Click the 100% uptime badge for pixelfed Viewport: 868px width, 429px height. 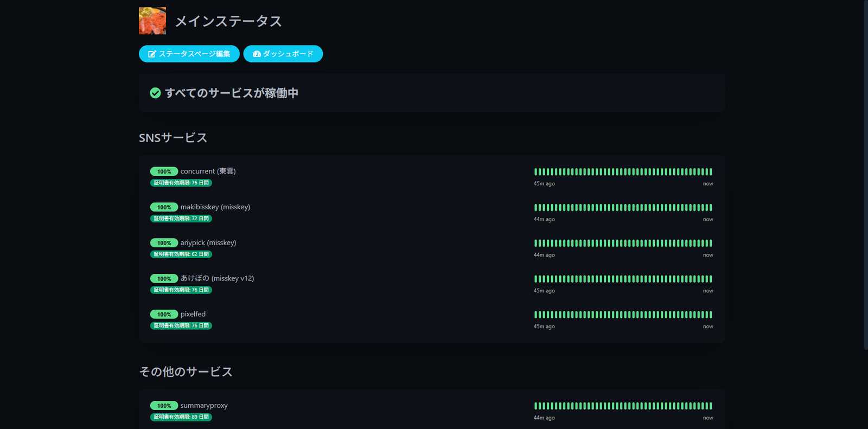click(x=164, y=315)
